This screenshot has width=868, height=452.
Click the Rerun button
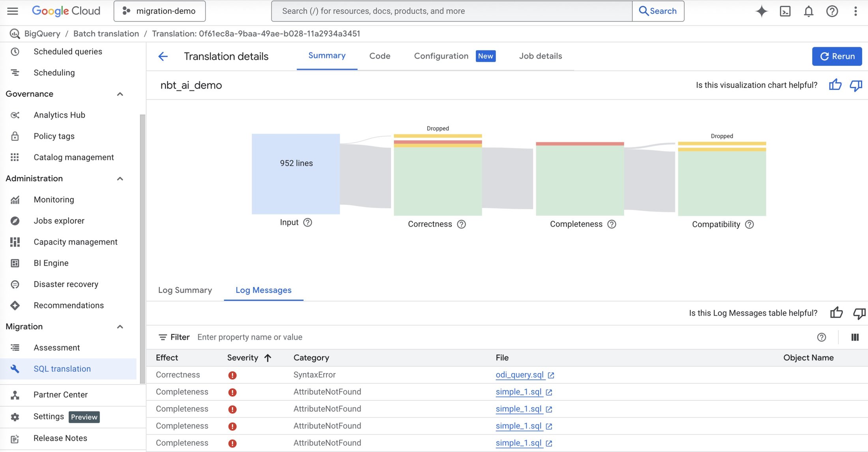[x=837, y=56]
